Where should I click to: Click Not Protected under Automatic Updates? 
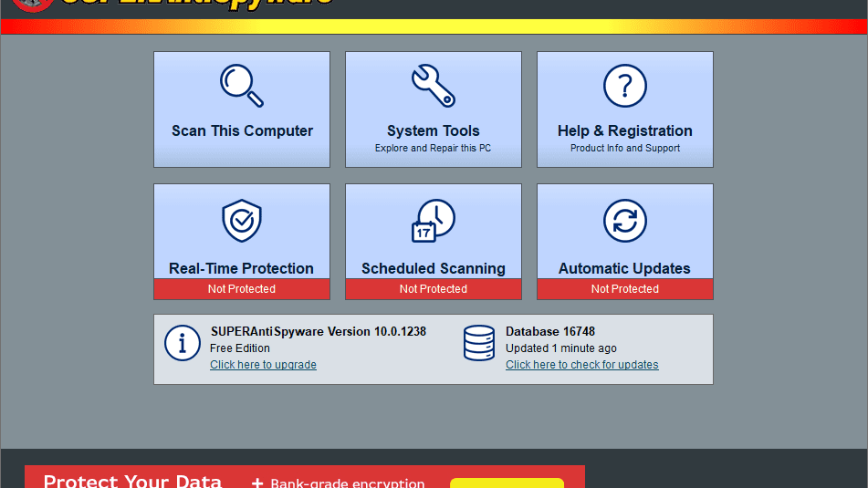point(625,289)
